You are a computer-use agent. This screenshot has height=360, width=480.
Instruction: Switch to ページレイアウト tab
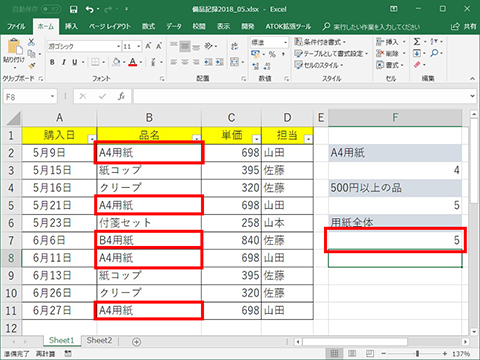pyautogui.click(x=110, y=26)
